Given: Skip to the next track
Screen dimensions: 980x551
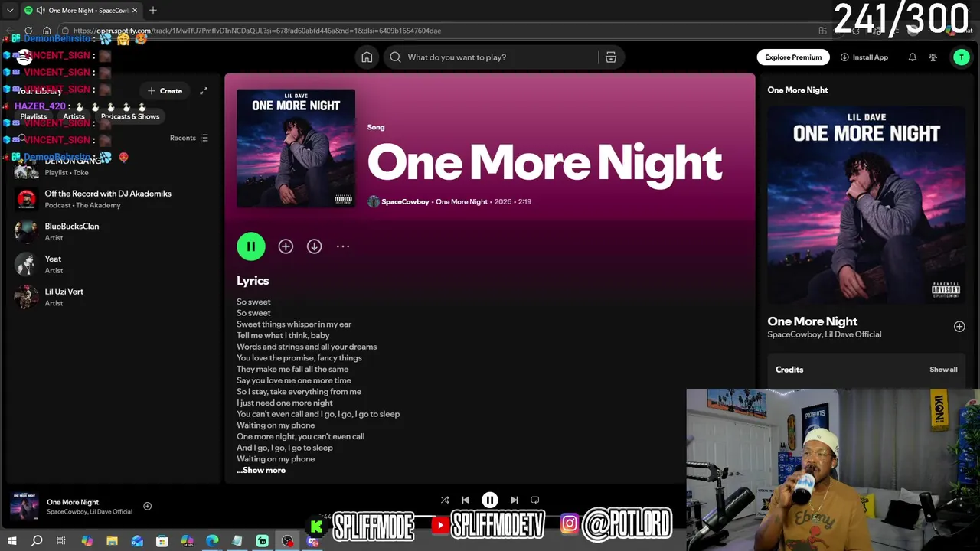Looking at the screenshot, I should (x=514, y=500).
